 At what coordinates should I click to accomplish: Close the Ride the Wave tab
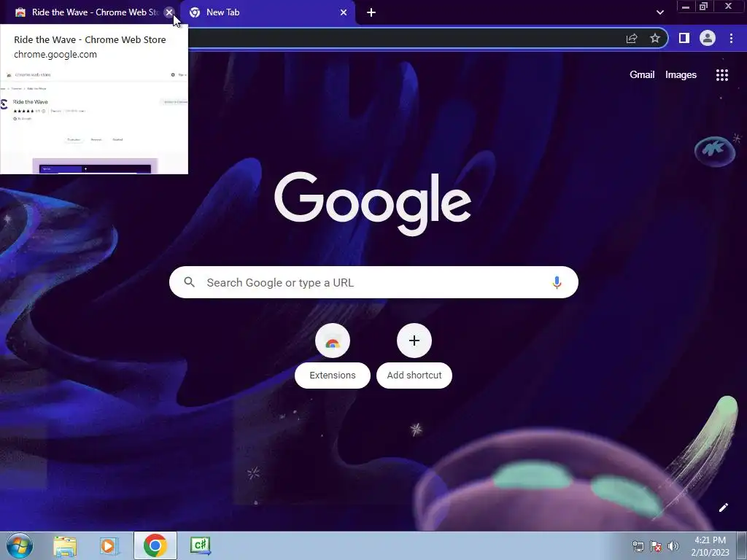point(169,12)
